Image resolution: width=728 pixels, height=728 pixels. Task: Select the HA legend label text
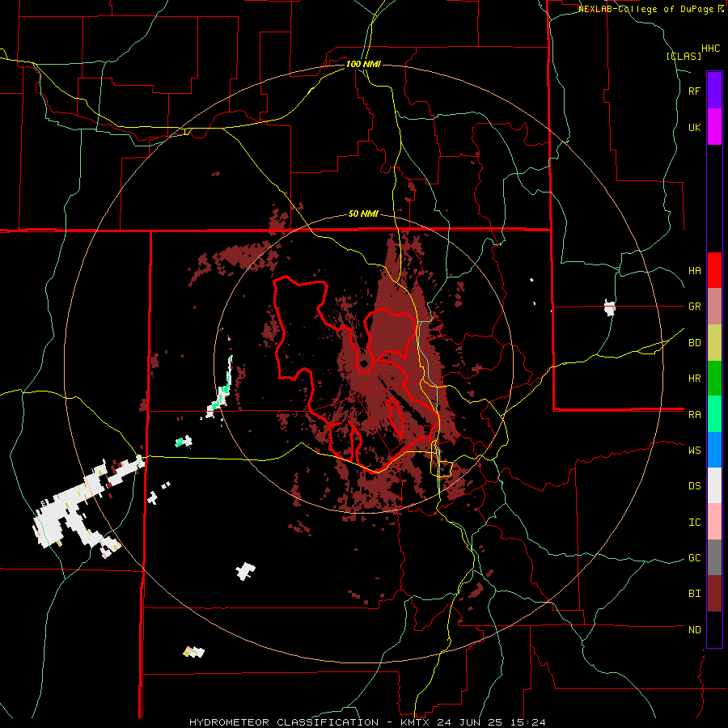tap(694, 270)
